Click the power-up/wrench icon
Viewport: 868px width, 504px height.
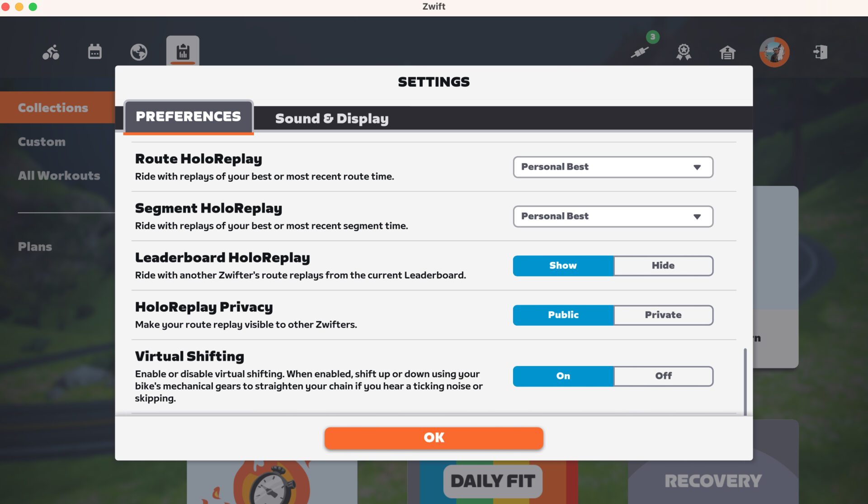pos(639,52)
